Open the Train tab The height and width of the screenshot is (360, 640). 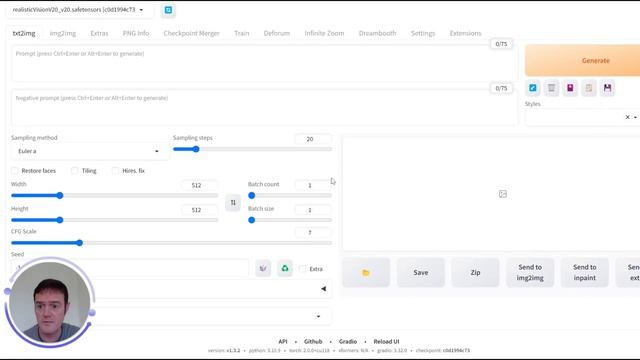(x=242, y=33)
